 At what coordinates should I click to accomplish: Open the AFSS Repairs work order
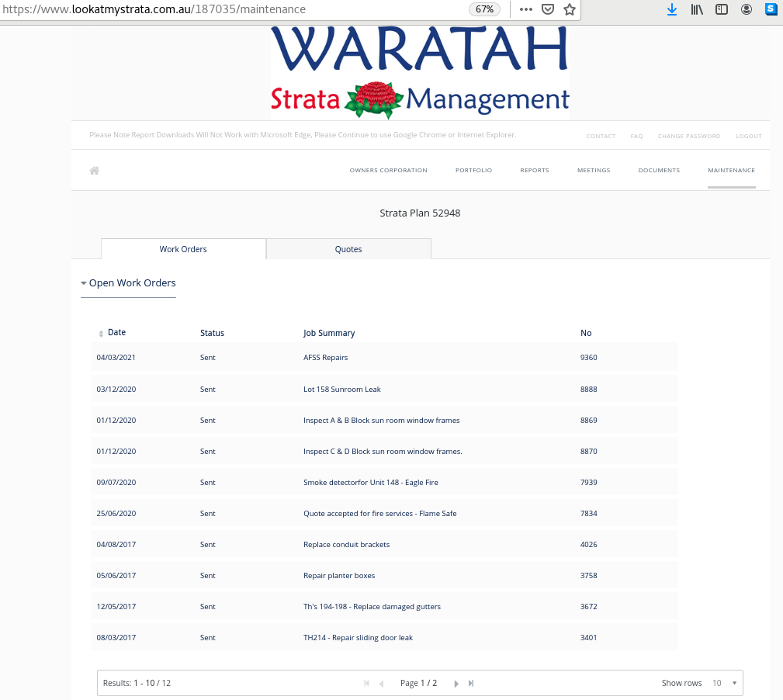coord(326,358)
